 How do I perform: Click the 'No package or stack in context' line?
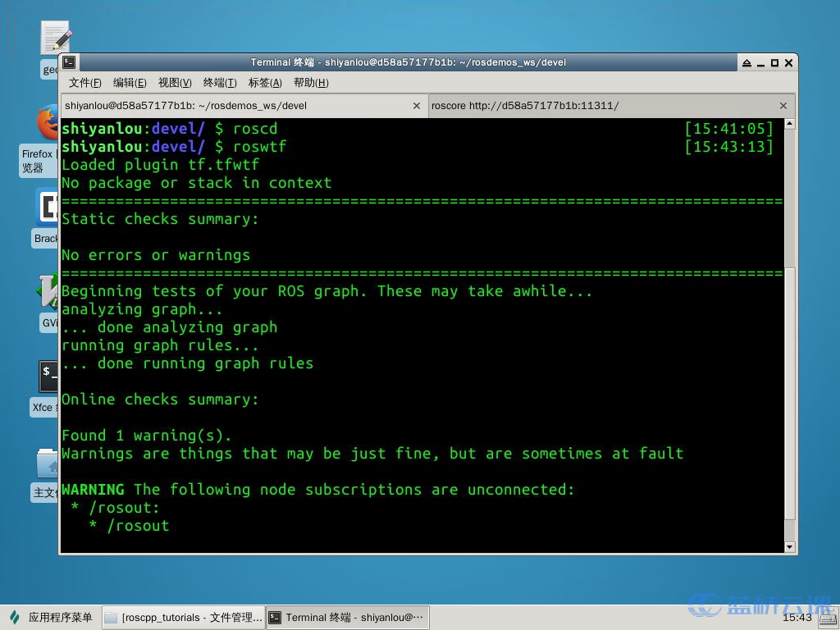197,183
